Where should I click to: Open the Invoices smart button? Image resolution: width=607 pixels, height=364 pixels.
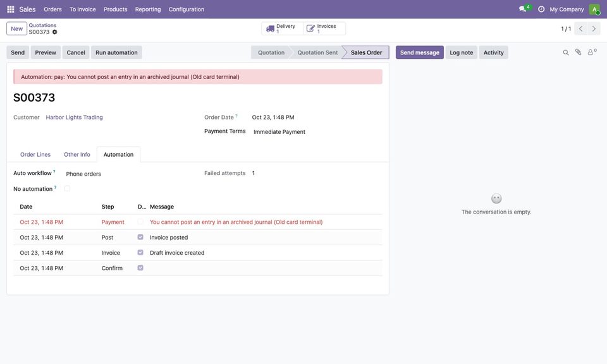click(324, 28)
